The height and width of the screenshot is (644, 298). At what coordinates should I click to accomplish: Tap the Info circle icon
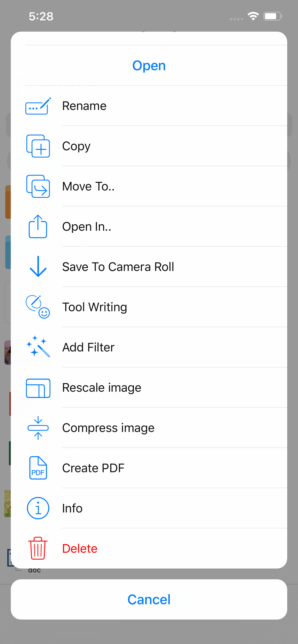tap(38, 508)
